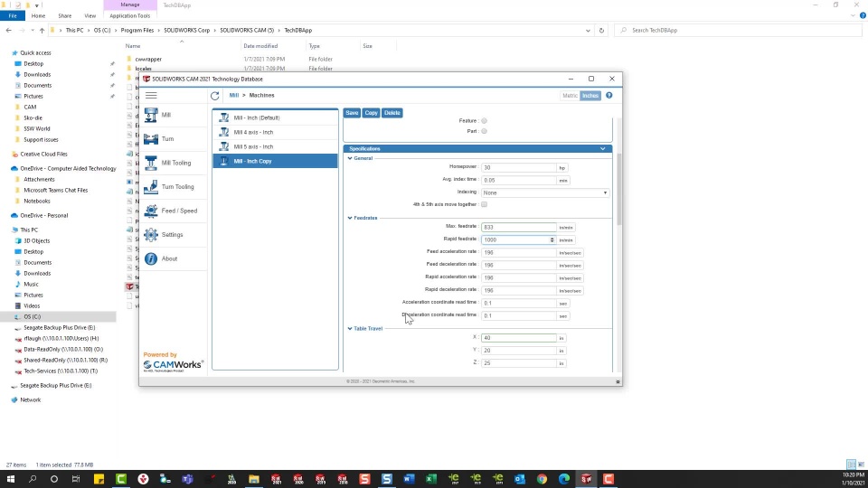Open the File tab in Explorer
Image resolution: width=868 pixels, height=488 pixels.
pos(13,16)
